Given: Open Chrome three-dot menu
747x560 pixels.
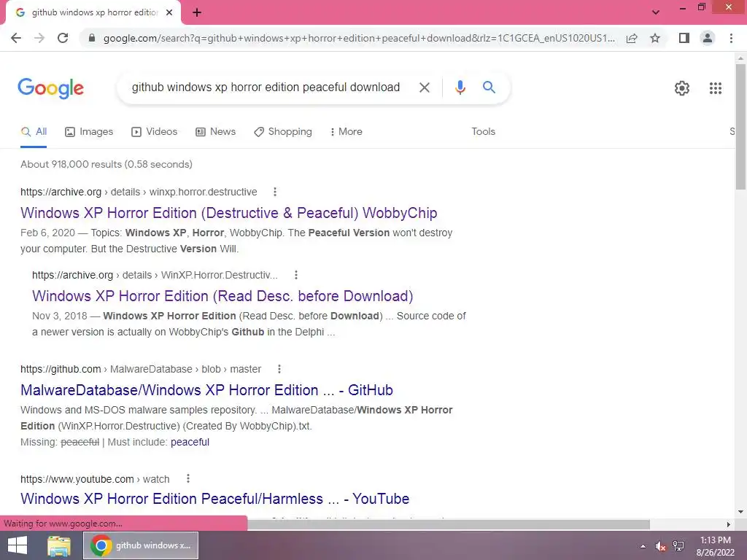Looking at the screenshot, I should pos(731,38).
